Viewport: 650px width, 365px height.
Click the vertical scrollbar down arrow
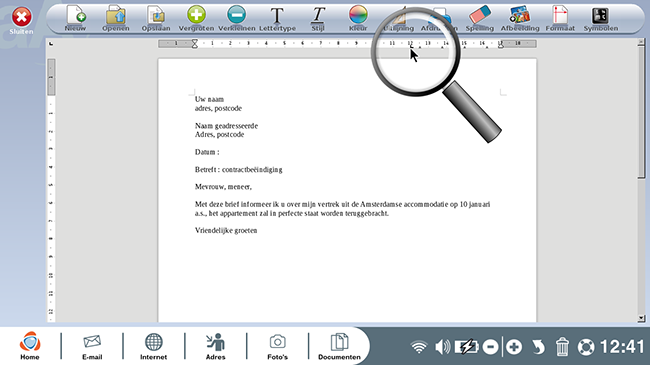pos(641,318)
